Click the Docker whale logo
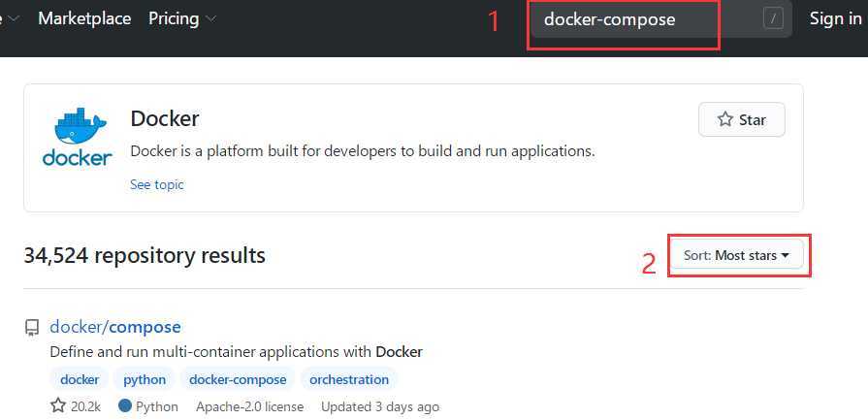This screenshot has height=420, width=868. 78,137
